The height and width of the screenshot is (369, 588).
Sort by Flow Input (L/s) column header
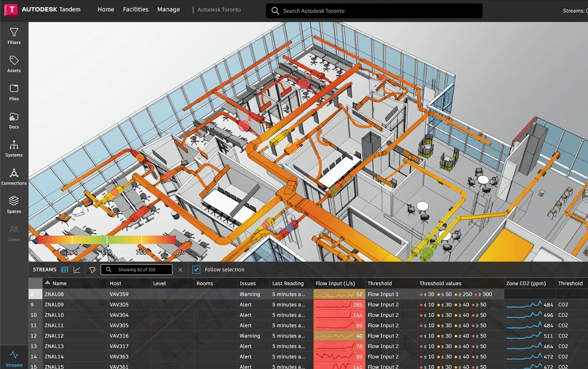(335, 283)
